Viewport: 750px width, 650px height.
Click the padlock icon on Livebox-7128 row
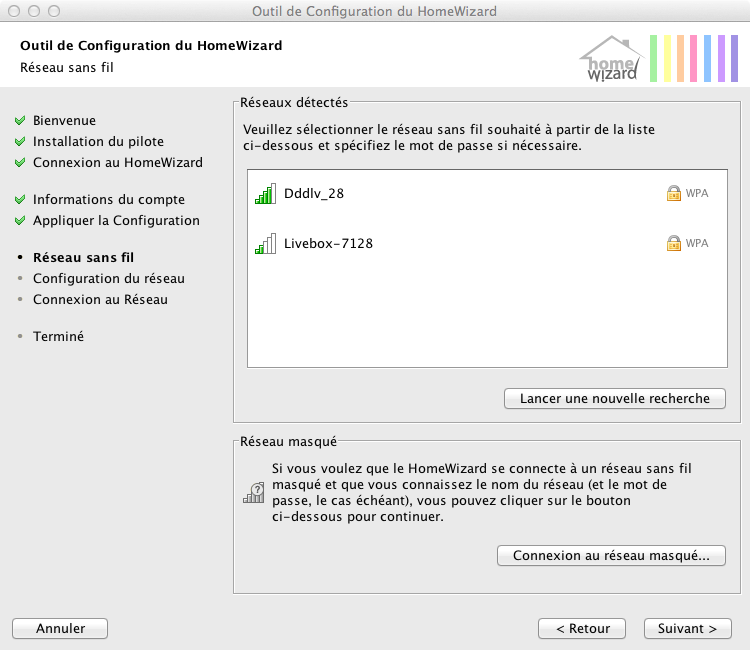click(673, 243)
